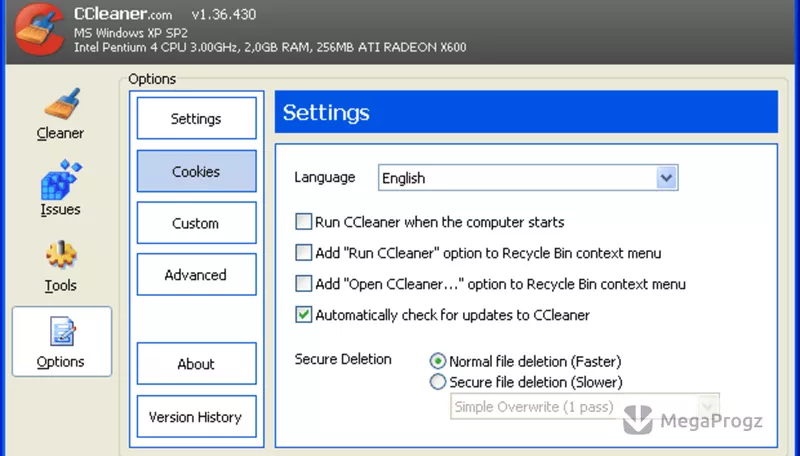Screen dimensions: 800x456
Task: Uncheck Automatically check for updates
Action: click(304, 315)
